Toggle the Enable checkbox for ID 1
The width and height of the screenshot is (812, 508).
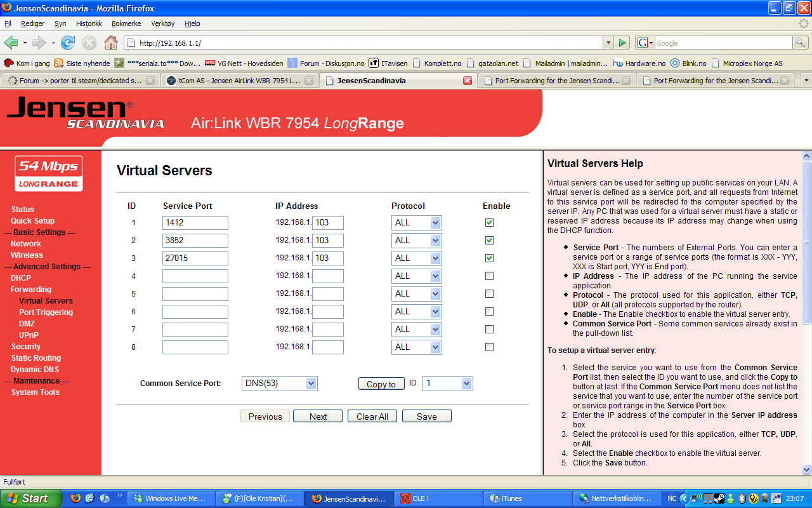click(x=489, y=223)
